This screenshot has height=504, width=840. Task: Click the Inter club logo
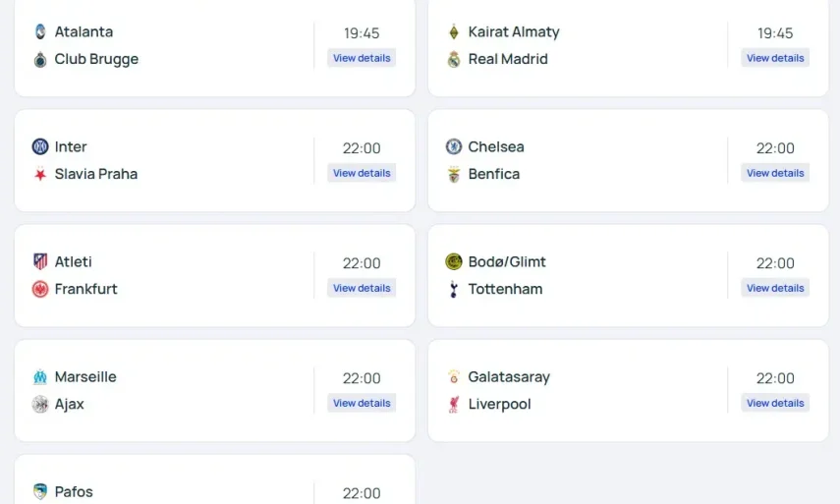40,146
